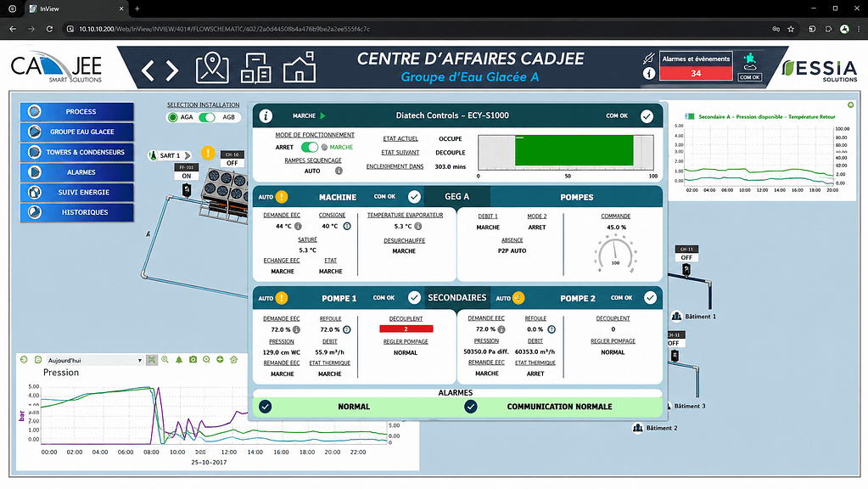Open the header info icon near alarms
The image size is (868, 489).
click(649, 73)
